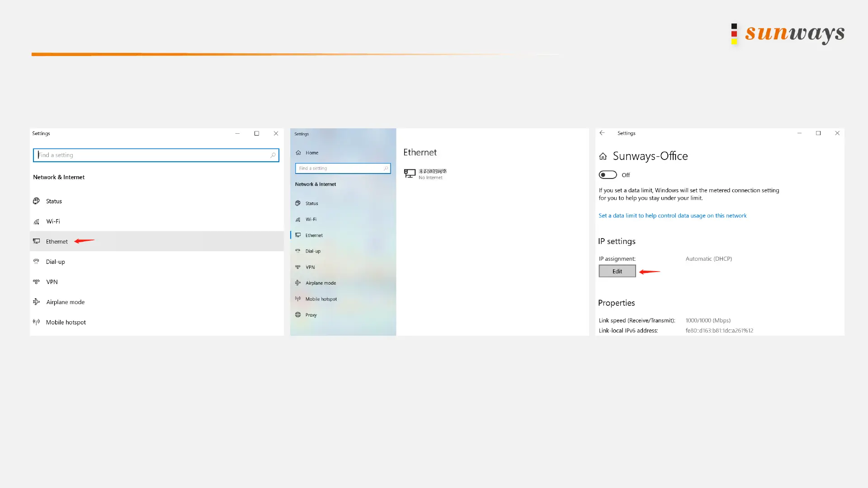Click the search magnifier in left window's search box
This screenshot has width=868, height=488.
[x=273, y=155]
